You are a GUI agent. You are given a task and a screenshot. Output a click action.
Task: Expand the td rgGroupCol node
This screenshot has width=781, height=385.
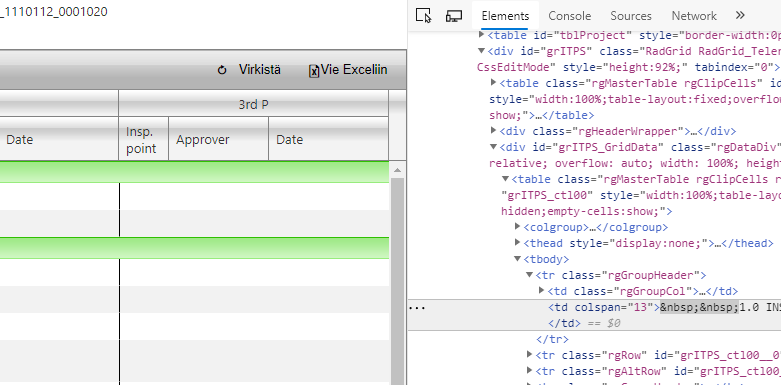[x=542, y=290]
